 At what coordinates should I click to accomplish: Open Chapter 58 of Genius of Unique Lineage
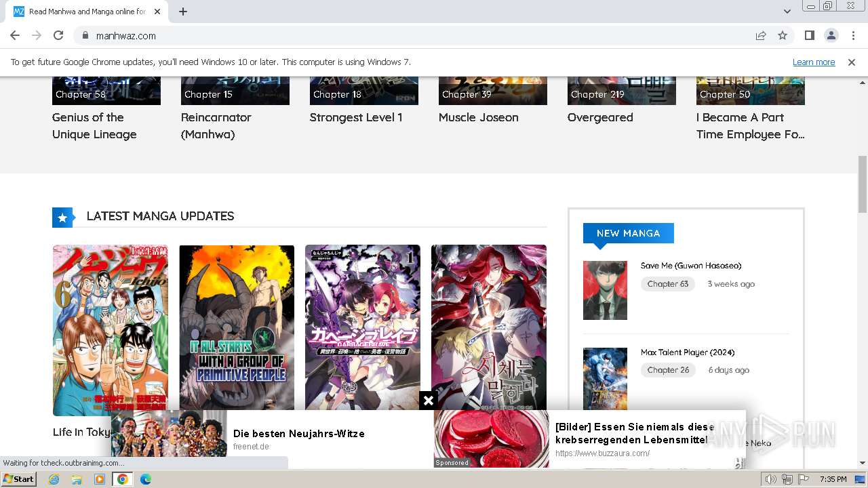[81, 94]
